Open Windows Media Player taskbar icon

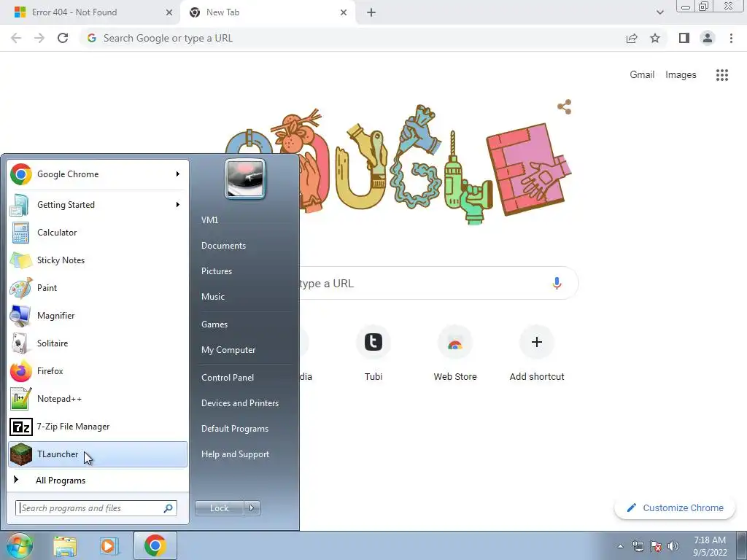(x=109, y=545)
